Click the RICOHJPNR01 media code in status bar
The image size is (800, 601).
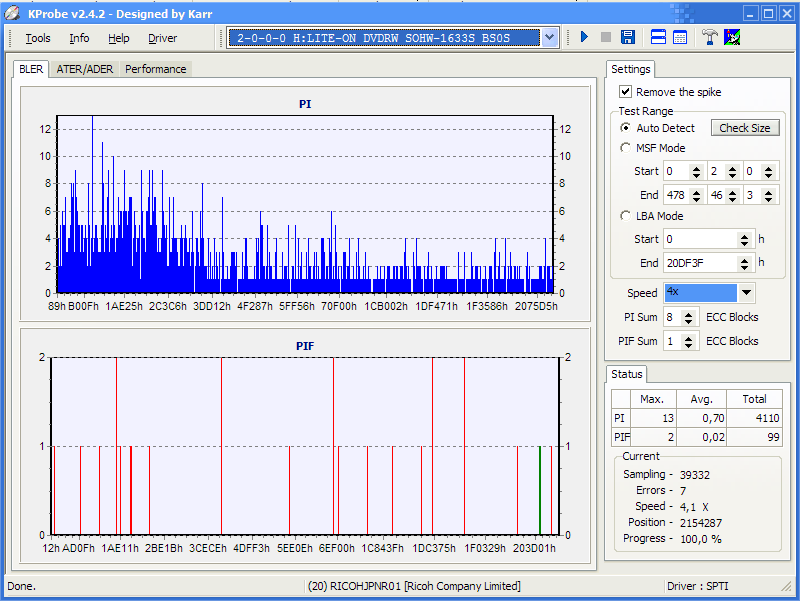pyautogui.click(x=414, y=586)
